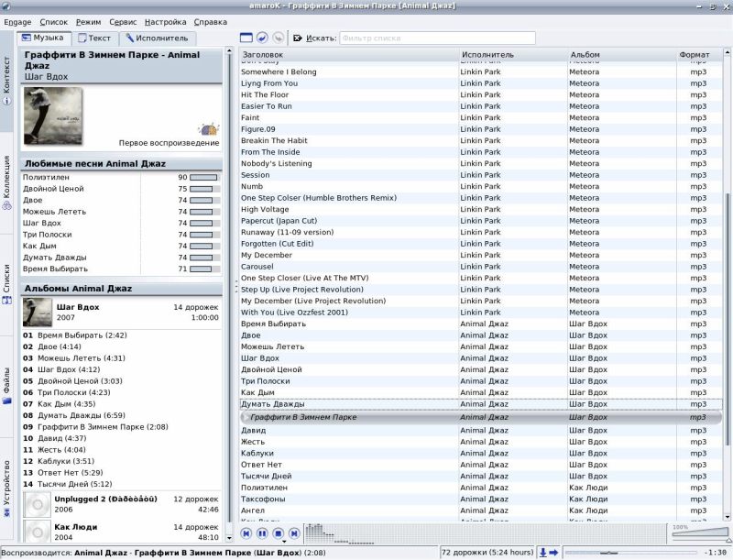Expand the Unplugged 2 album from 2006
Image resolution: width=733 pixels, height=560 pixels.
pos(122,504)
